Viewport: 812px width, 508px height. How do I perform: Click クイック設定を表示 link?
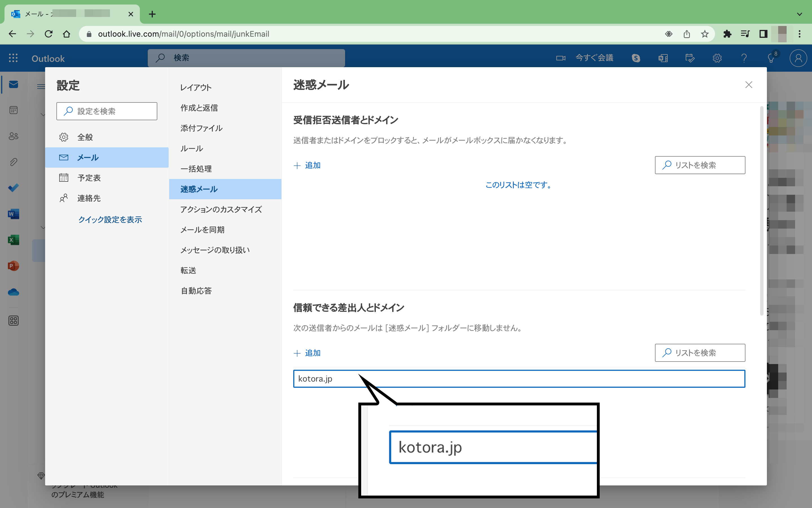[110, 220]
